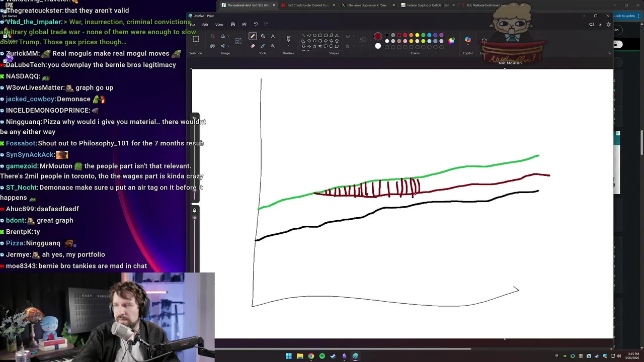Select the Pencil tool in Paint
The height and width of the screenshot is (362, 644).
click(253, 36)
